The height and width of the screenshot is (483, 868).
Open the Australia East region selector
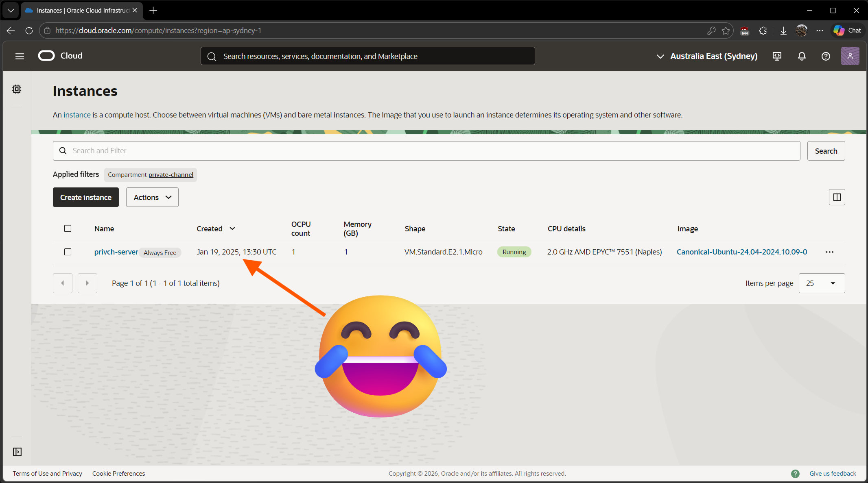tap(707, 56)
